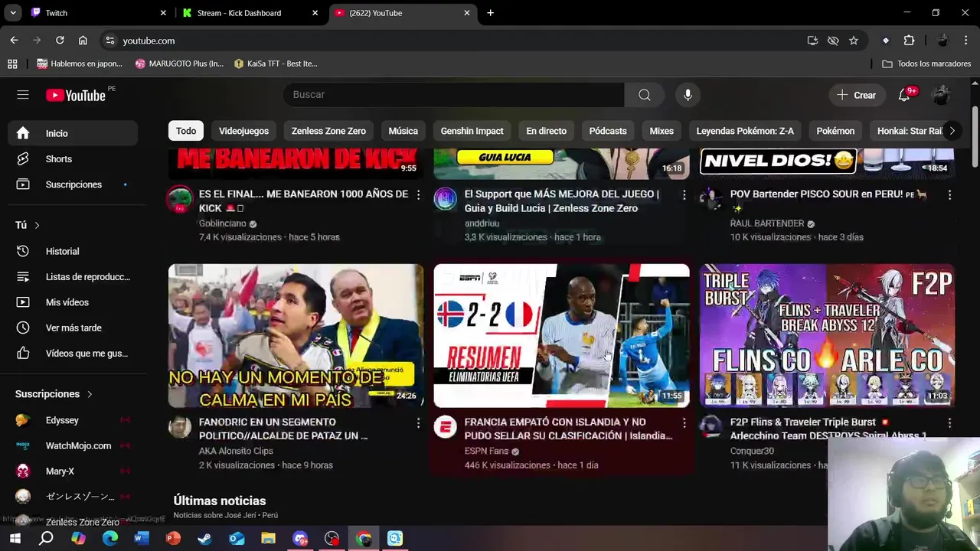Open Vídeos que me gustan in the sidebar

(73, 354)
